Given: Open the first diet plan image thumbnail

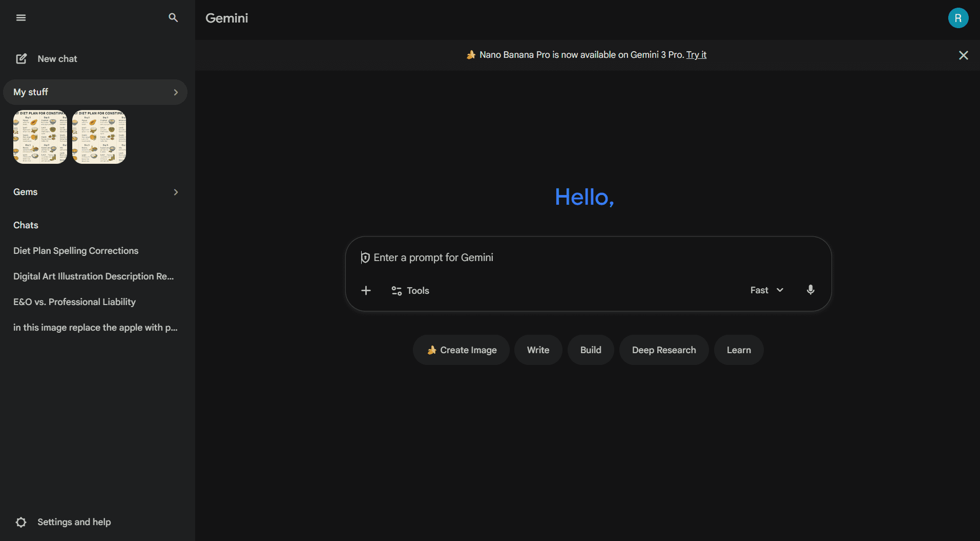Looking at the screenshot, I should click(39, 137).
